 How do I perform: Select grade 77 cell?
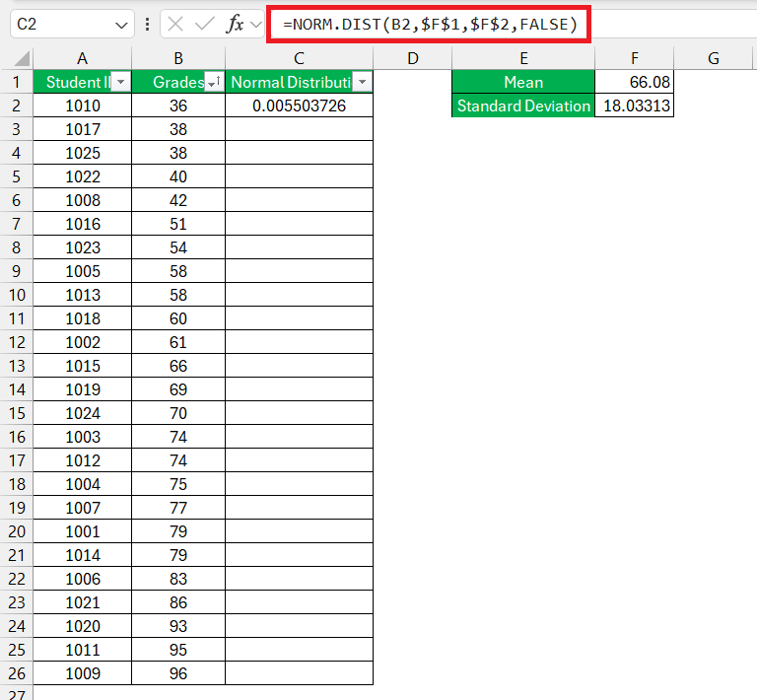(178, 508)
